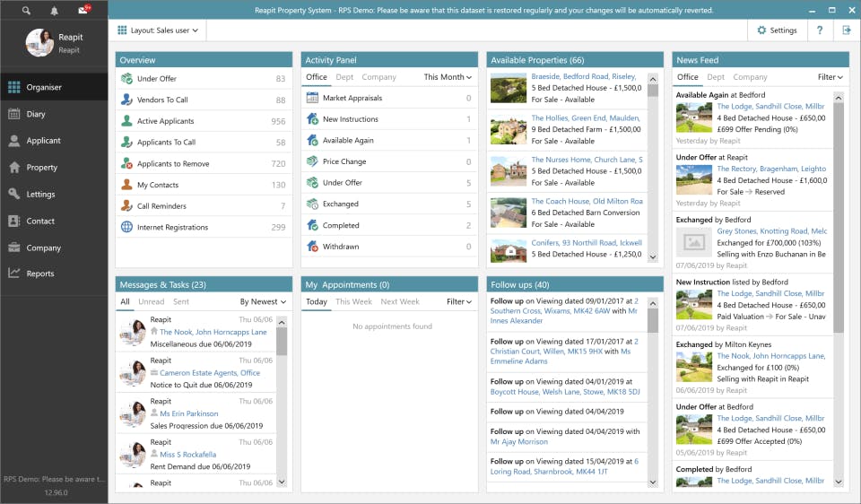
Task: Select the Applicants To Call row
Action: [204, 143]
